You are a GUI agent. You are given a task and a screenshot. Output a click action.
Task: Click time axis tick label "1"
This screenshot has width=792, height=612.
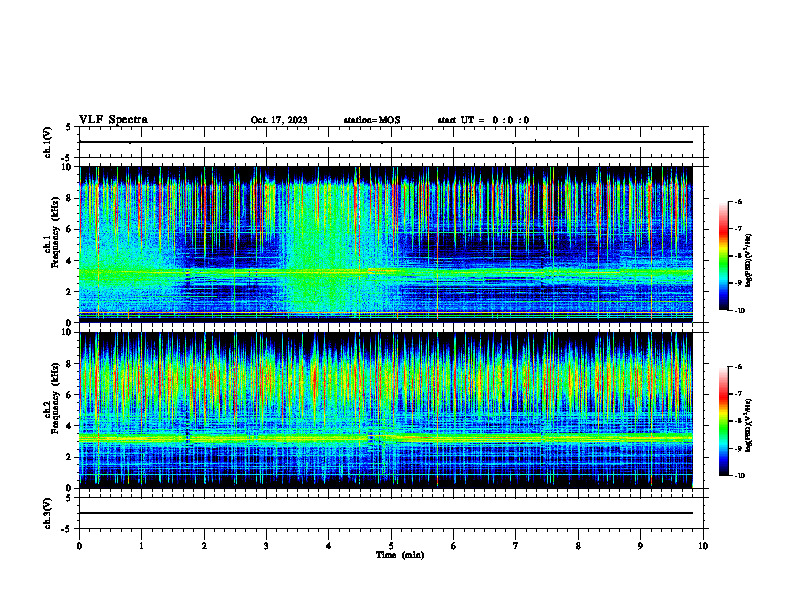coord(141,546)
